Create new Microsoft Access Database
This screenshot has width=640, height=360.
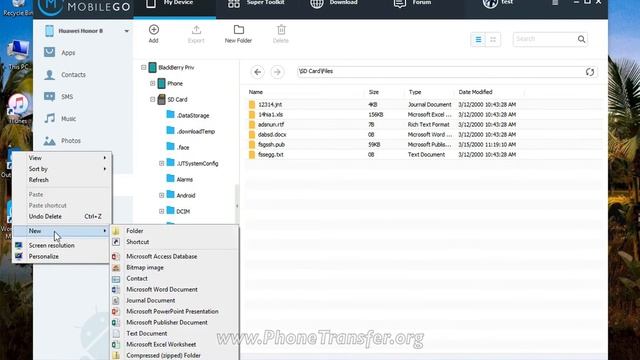coord(174,257)
